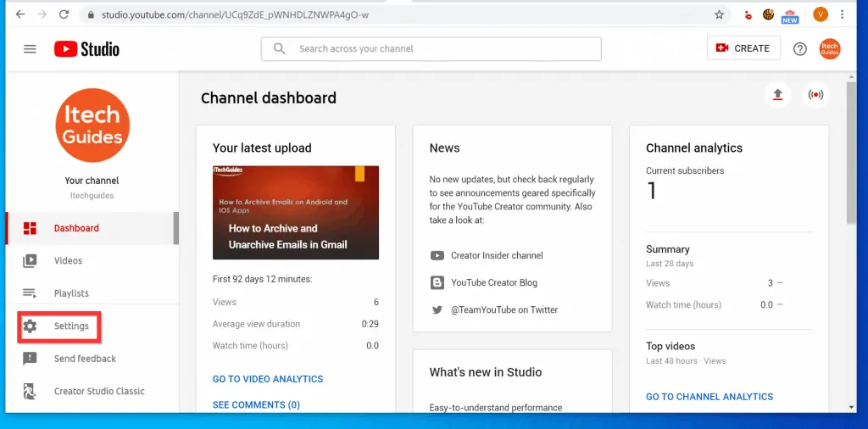
Task: Click the Your channel label
Action: click(x=92, y=181)
